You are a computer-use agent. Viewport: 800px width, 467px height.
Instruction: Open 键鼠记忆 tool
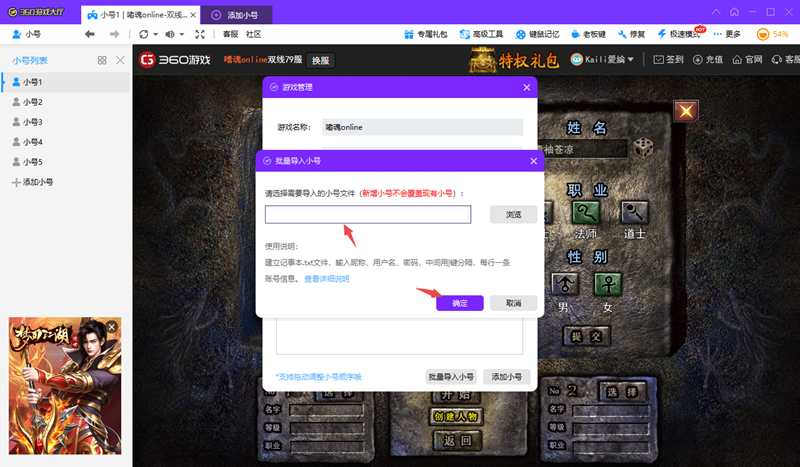(x=537, y=34)
